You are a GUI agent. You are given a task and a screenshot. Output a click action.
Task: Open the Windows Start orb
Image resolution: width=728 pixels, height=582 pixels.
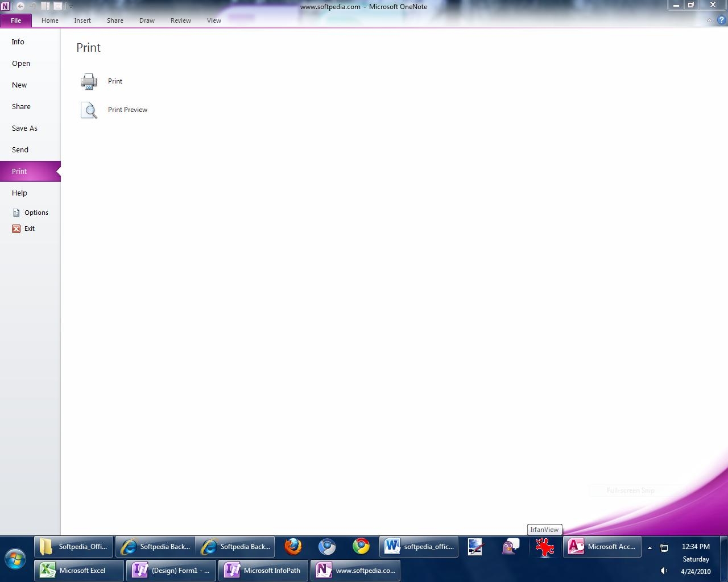click(x=15, y=559)
